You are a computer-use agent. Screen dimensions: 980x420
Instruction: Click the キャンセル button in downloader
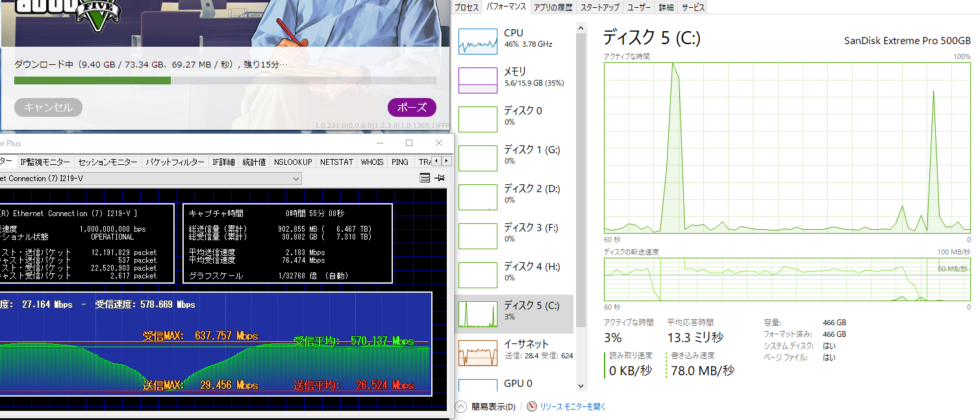click(x=48, y=108)
